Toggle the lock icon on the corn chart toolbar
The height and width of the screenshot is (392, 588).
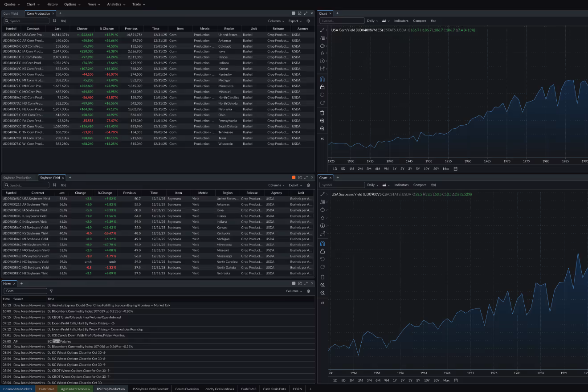[x=322, y=87]
